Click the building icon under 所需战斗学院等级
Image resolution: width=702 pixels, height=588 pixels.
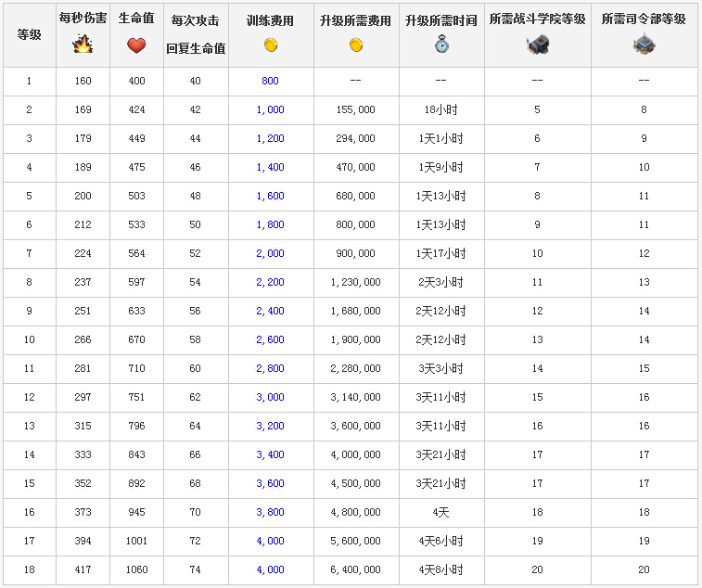tap(537, 44)
